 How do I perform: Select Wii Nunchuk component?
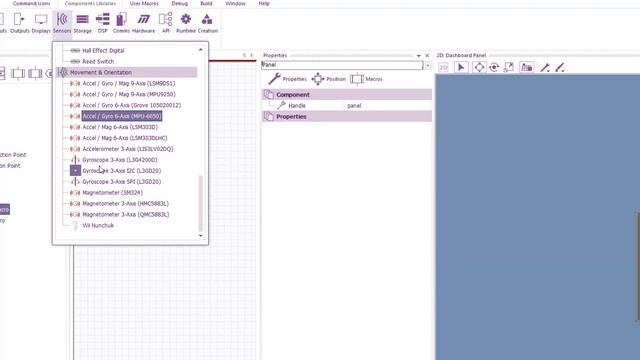98,226
